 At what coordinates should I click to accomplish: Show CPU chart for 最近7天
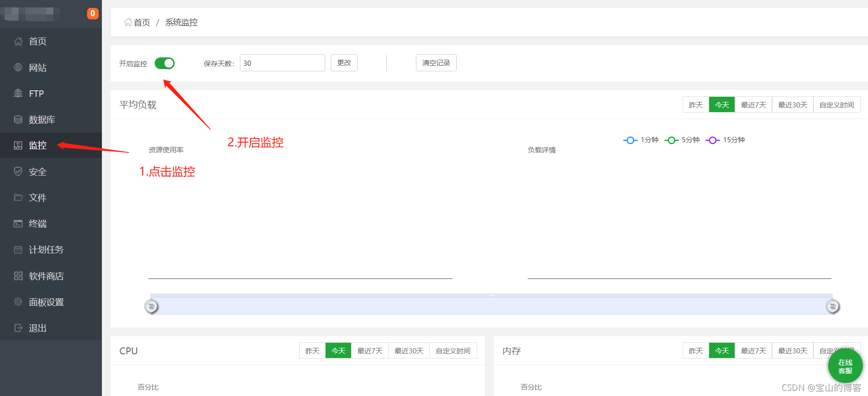coord(370,351)
